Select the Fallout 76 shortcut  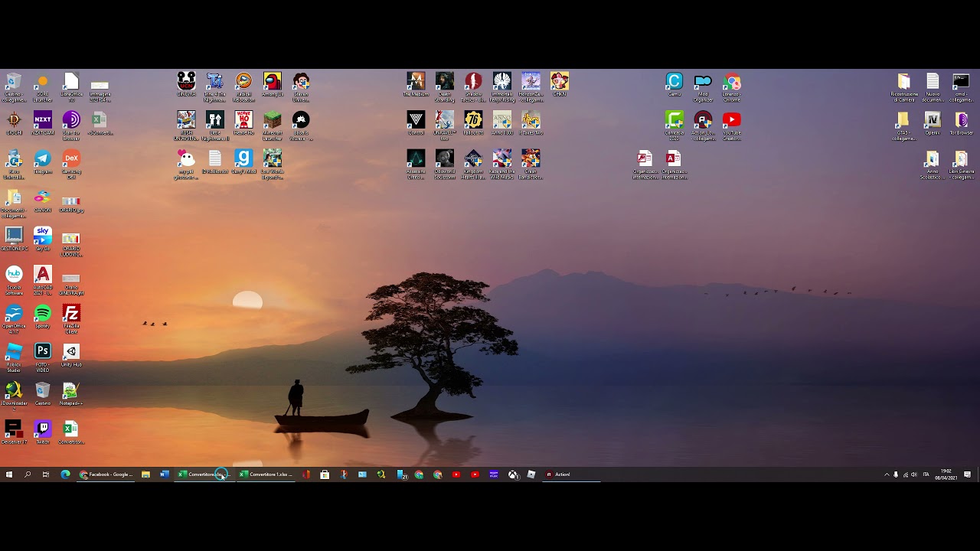tap(473, 123)
